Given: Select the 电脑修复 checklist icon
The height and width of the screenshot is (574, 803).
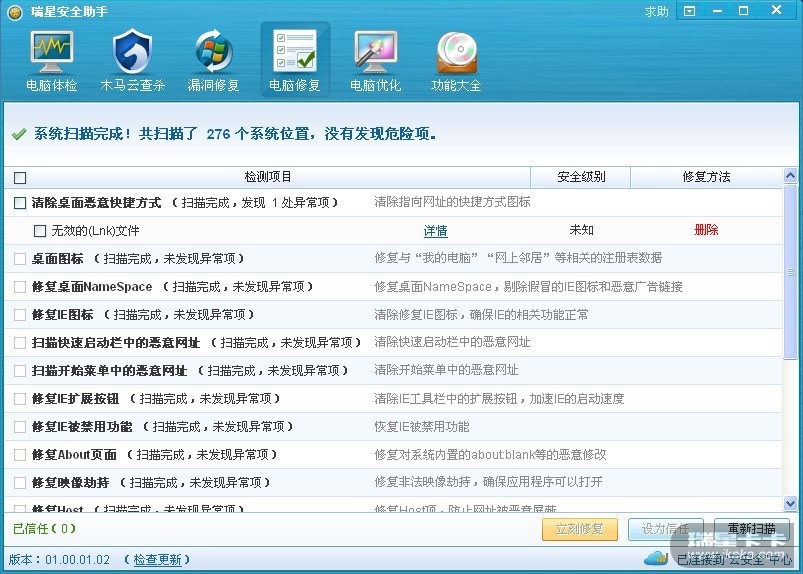Looking at the screenshot, I should click(x=295, y=51).
